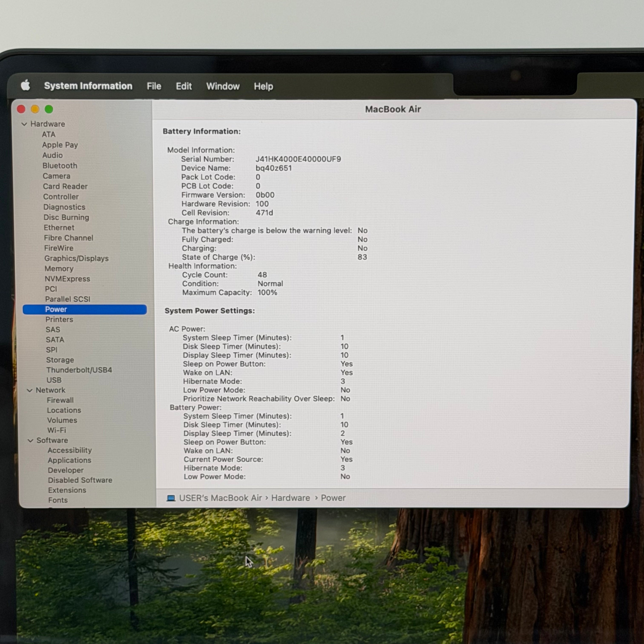Screen dimensions: 644x644
Task: Select Disc Burning in the sidebar
Action: pos(66,217)
